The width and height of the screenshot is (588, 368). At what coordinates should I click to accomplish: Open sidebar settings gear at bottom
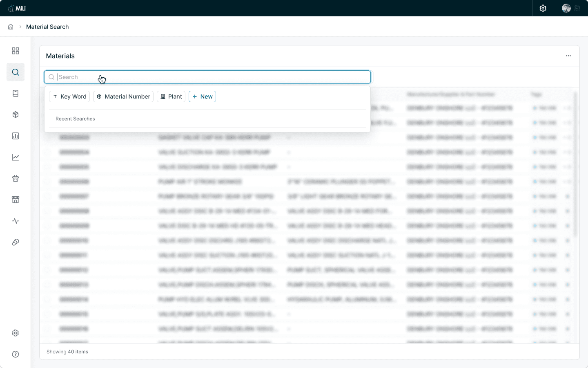[x=16, y=333]
